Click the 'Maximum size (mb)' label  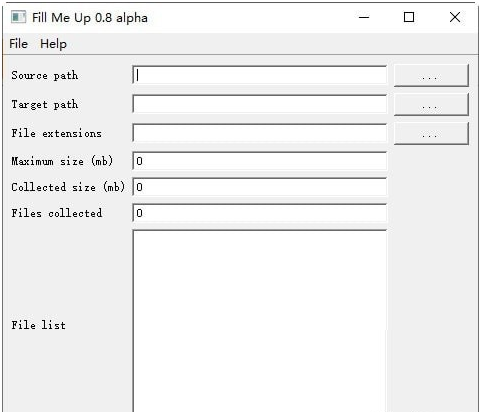[x=62, y=161]
